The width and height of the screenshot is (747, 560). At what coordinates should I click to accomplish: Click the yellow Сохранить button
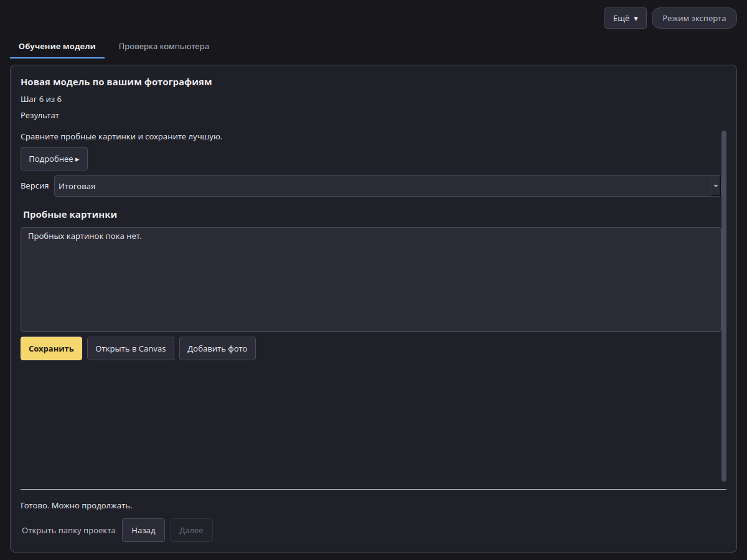coord(51,348)
